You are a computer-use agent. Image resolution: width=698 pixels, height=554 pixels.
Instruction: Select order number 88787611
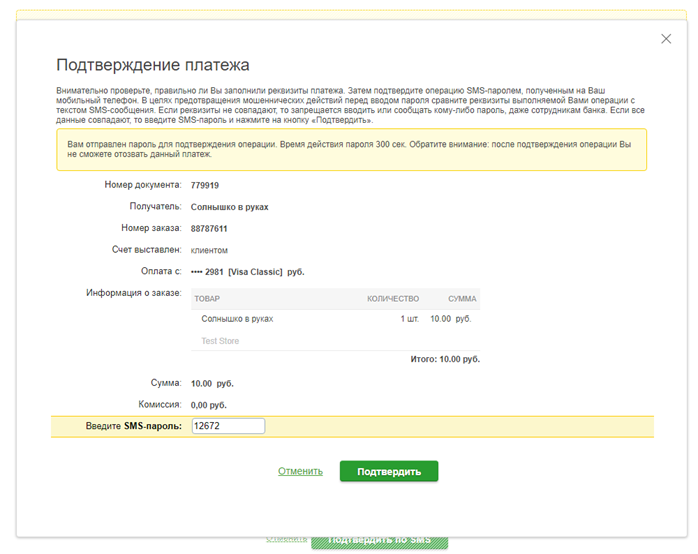pos(209,228)
